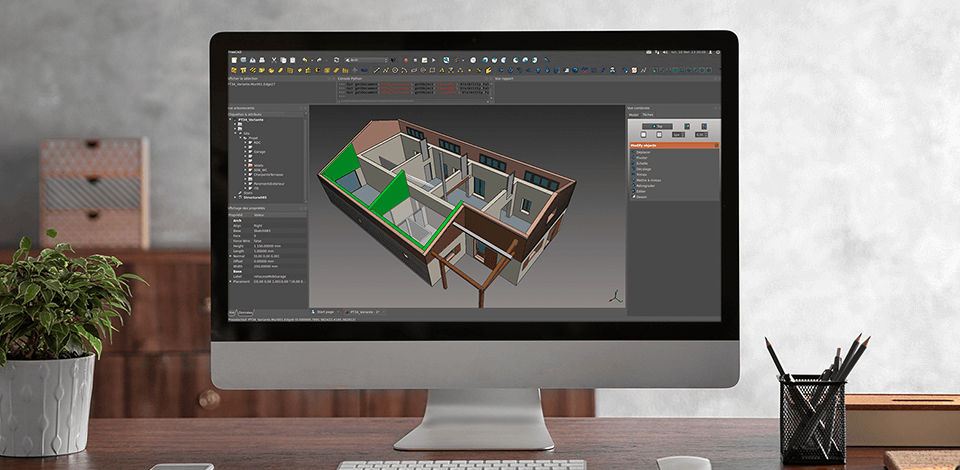Switch to the Start page tab
Viewport: 960px width, 470px height.
[329, 312]
